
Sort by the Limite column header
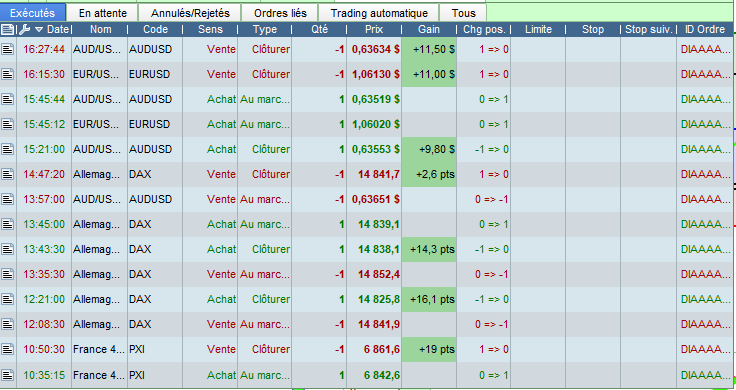(538, 30)
